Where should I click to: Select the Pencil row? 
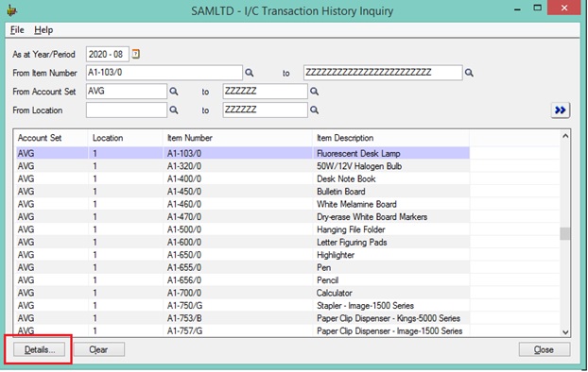click(243, 280)
